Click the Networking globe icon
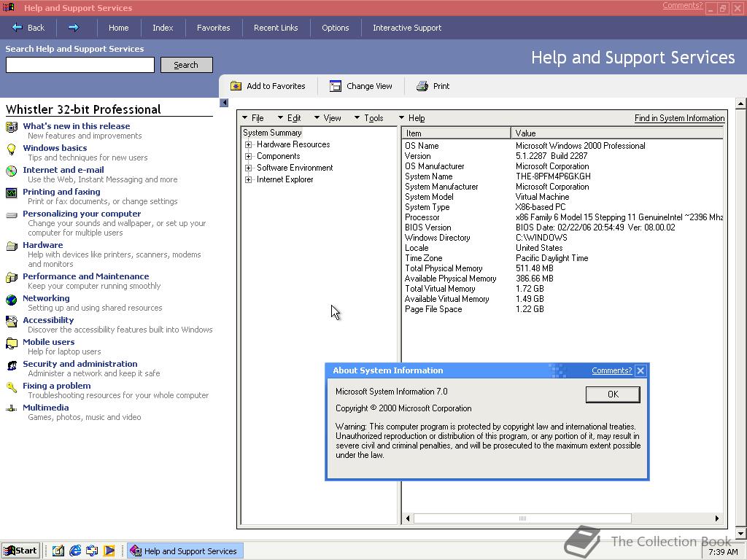 (12, 300)
